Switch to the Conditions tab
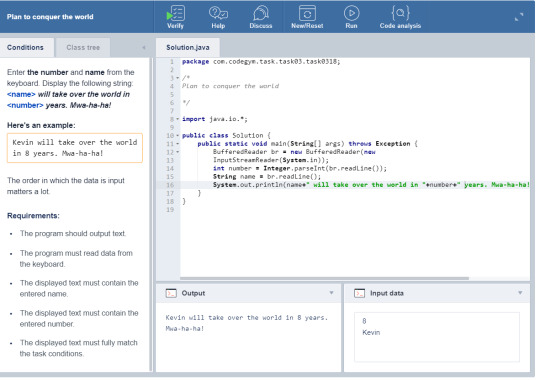Viewport: 540px width, 380px height. tap(27, 48)
